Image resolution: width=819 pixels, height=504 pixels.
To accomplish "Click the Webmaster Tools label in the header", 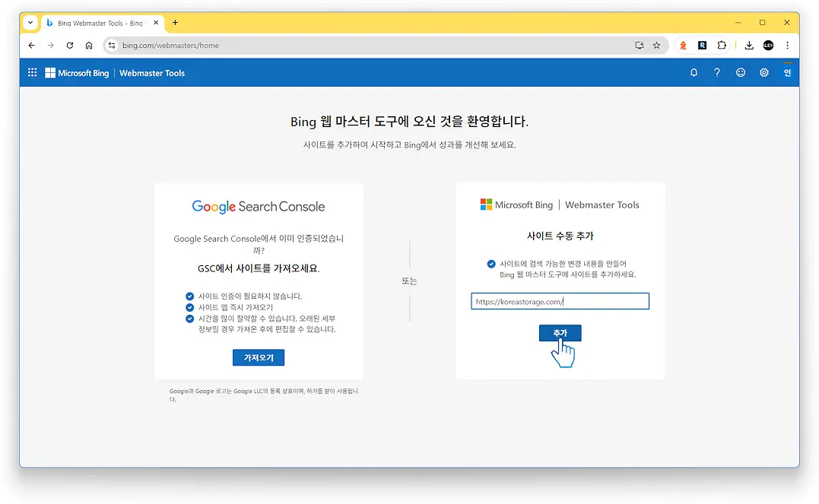I will coord(152,72).
